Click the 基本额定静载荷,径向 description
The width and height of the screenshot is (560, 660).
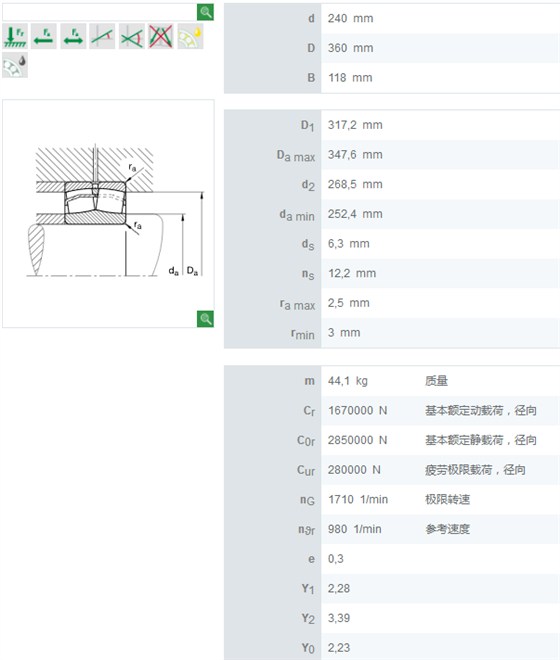(481, 440)
